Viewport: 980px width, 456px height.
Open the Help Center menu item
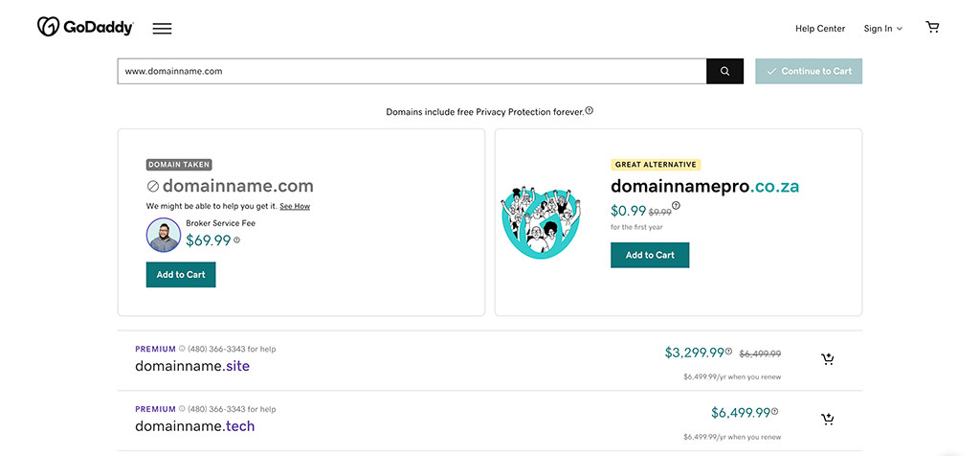pyautogui.click(x=820, y=29)
